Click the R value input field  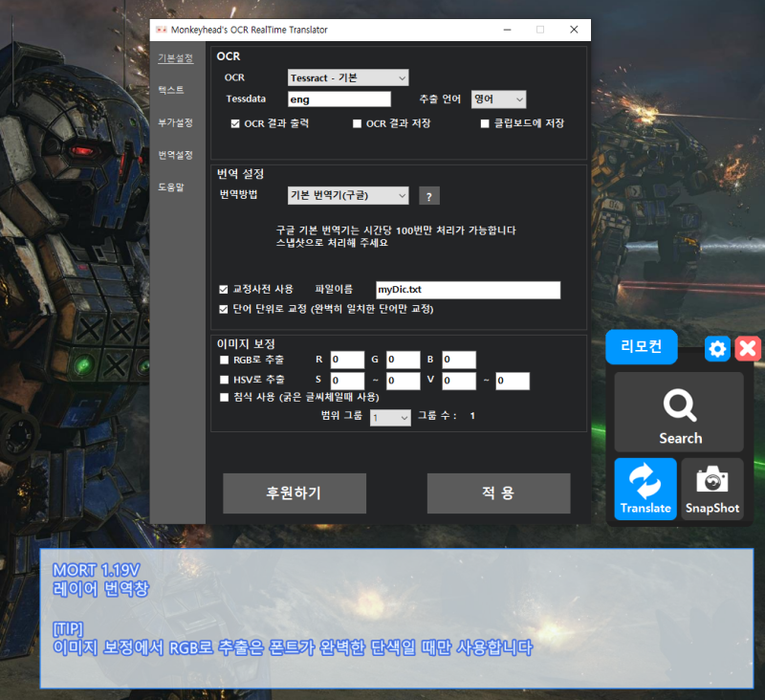pos(347,360)
